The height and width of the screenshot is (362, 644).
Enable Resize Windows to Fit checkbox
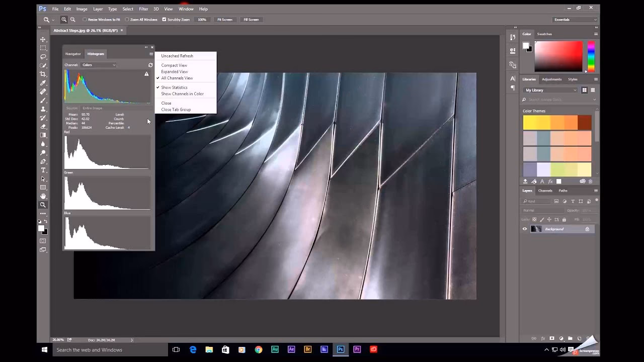(x=85, y=20)
